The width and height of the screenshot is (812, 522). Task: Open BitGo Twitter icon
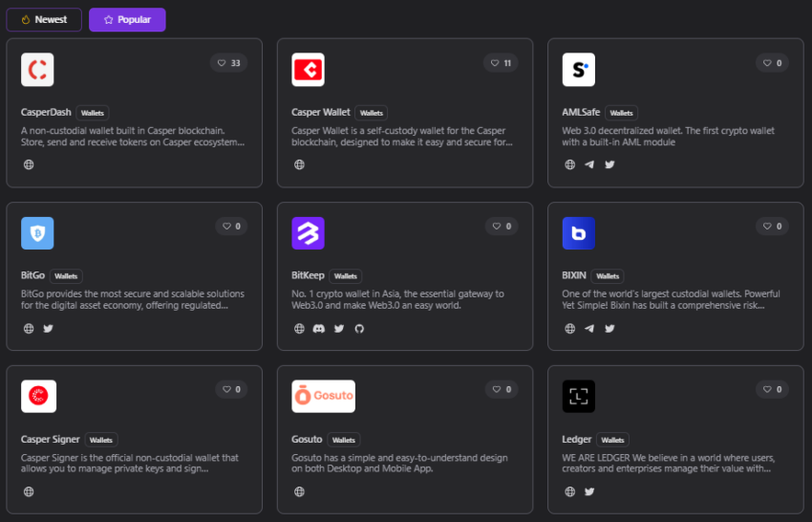[x=48, y=329]
